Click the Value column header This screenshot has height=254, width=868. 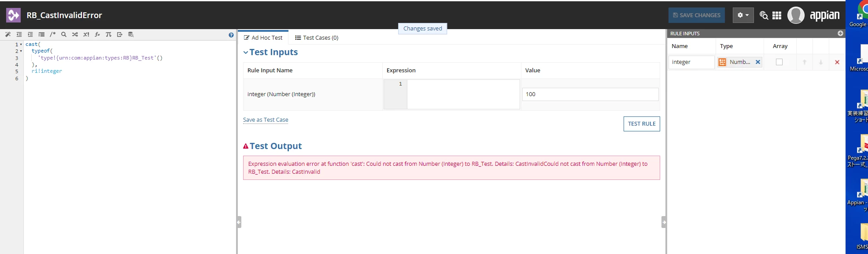(x=532, y=71)
